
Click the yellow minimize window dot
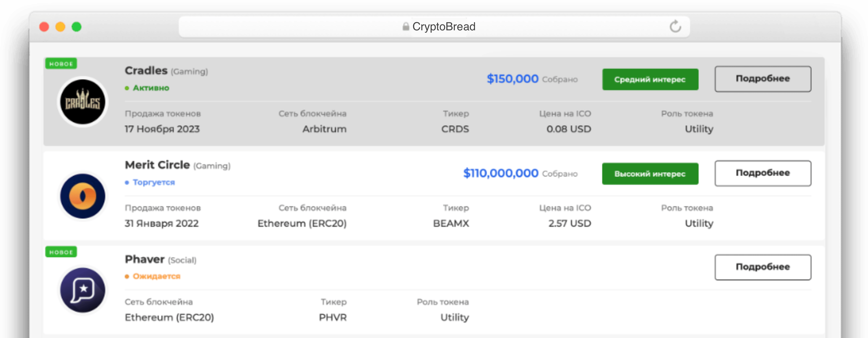click(x=60, y=27)
